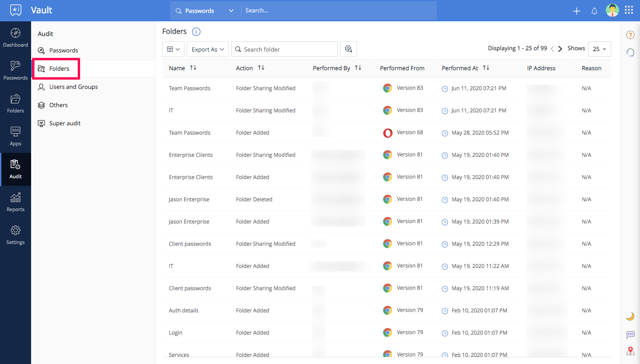This screenshot has height=364, width=640.
Task: Go to next page of results
Action: pos(560,49)
